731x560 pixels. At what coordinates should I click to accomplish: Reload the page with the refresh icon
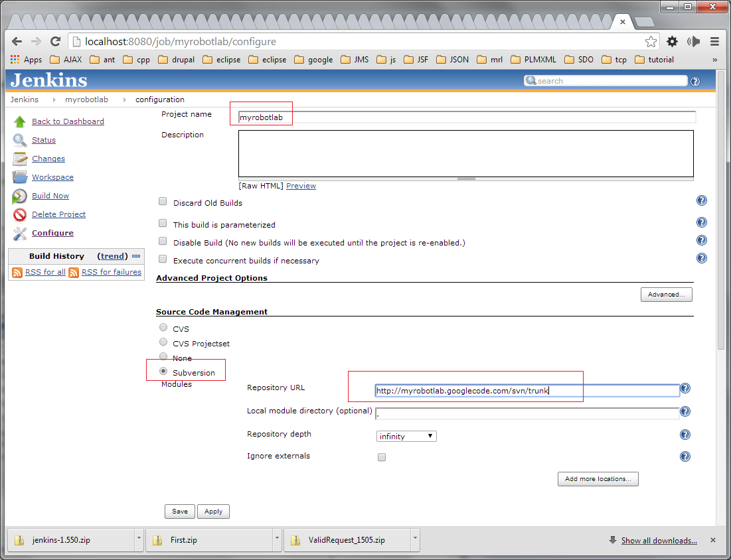tap(56, 41)
